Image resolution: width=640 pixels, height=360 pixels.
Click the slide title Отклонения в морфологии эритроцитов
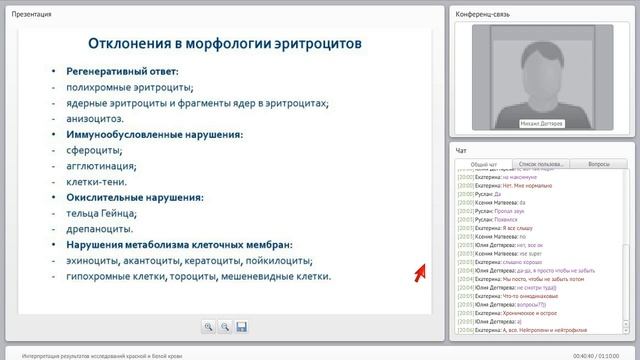click(225, 43)
